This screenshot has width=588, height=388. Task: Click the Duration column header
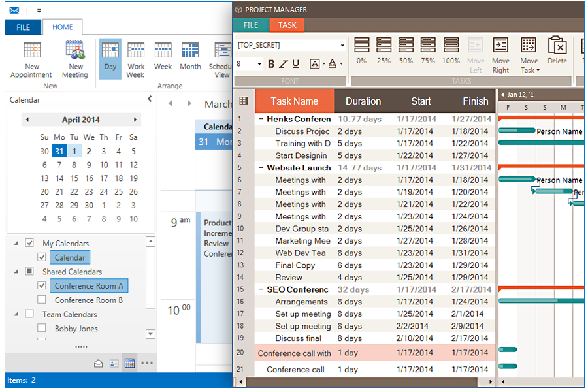363,101
